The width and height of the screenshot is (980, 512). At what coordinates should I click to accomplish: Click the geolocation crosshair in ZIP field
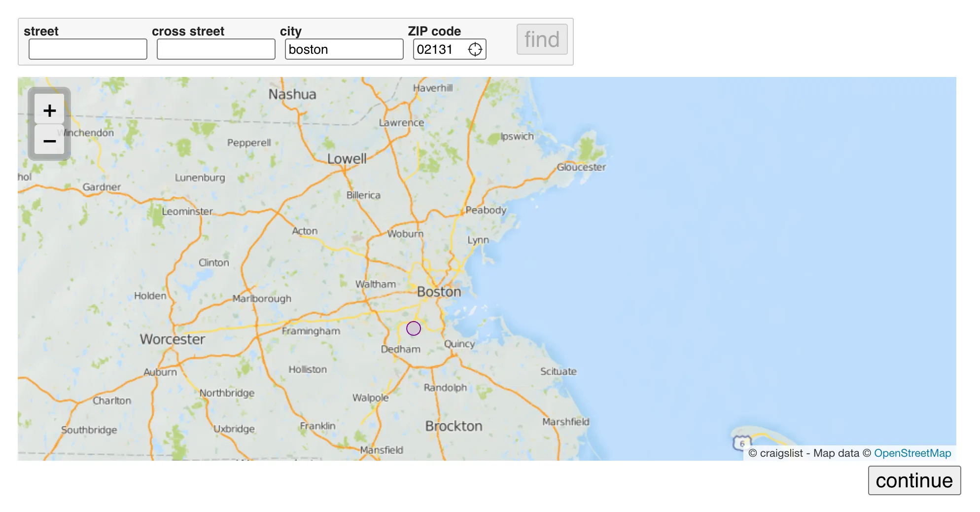click(474, 49)
